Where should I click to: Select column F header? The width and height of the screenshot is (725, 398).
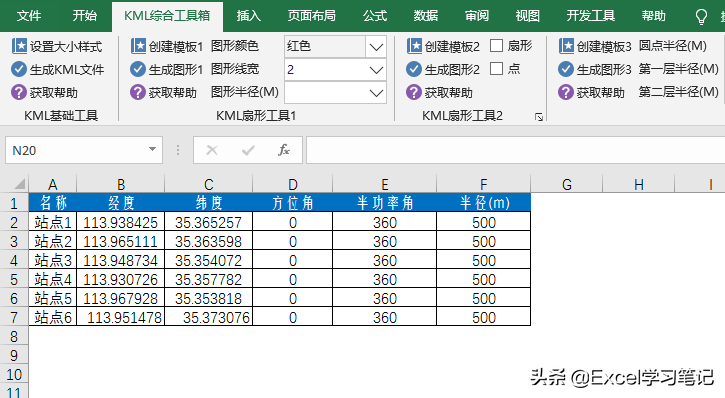[484, 184]
